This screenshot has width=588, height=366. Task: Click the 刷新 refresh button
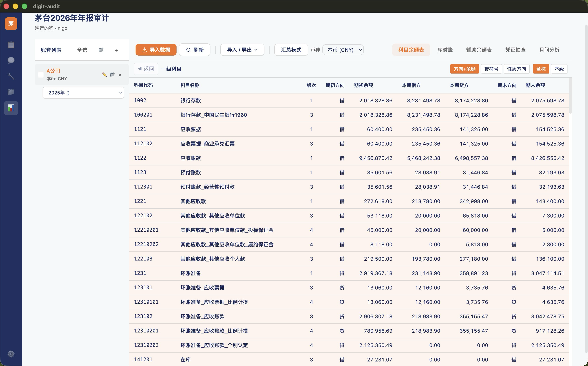click(x=194, y=50)
